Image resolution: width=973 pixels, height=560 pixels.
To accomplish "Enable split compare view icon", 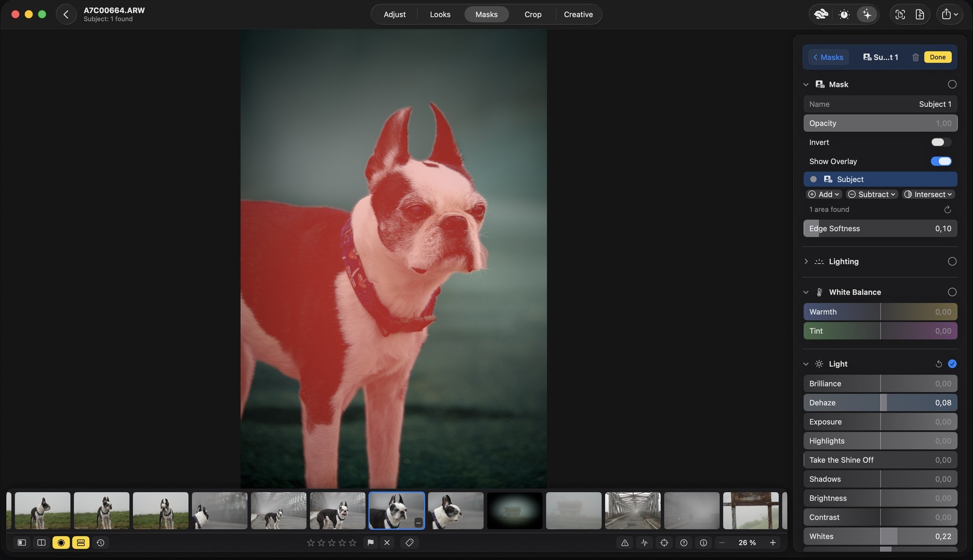I will 41,543.
